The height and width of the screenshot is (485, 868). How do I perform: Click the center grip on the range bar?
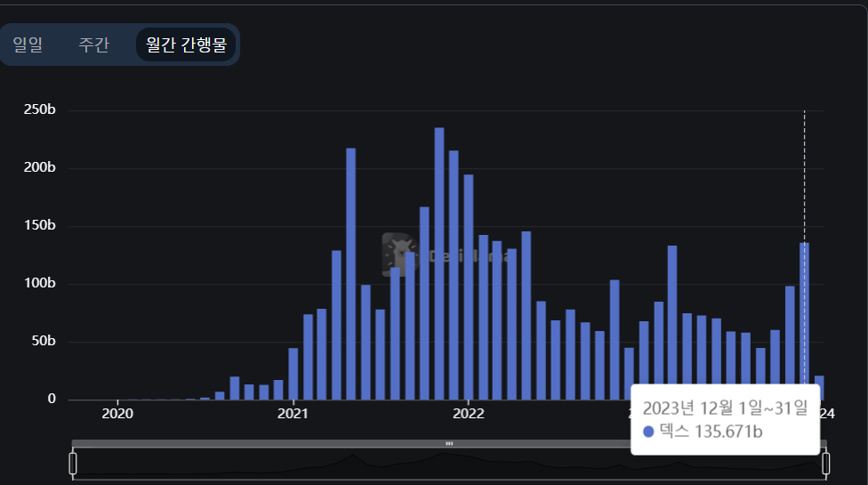pos(449,443)
